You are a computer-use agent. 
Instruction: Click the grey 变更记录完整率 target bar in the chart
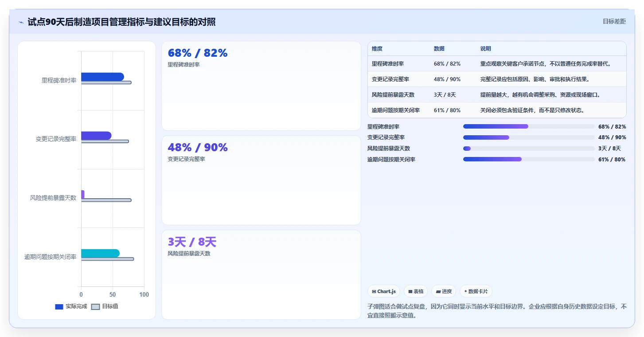105,141
